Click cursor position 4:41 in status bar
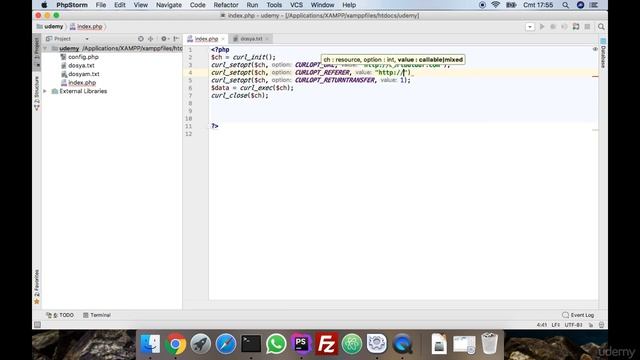This screenshot has width=640, height=360. pyautogui.click(x=542, y=325)
